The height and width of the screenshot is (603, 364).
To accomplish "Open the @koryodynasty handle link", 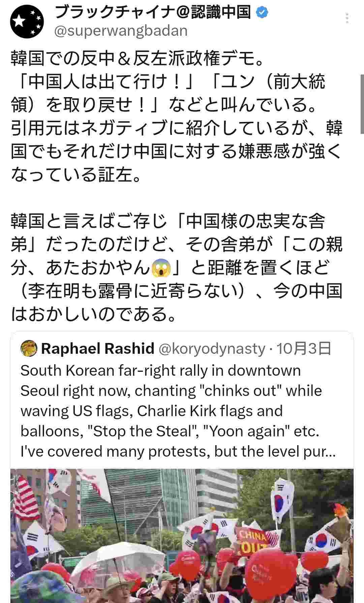I will 212,348.
